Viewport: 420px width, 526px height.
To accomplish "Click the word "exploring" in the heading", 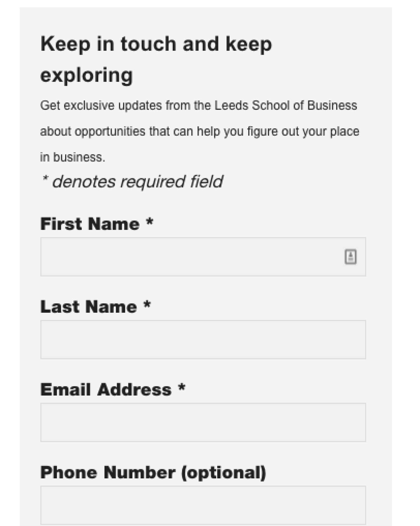I will (87, 75).
